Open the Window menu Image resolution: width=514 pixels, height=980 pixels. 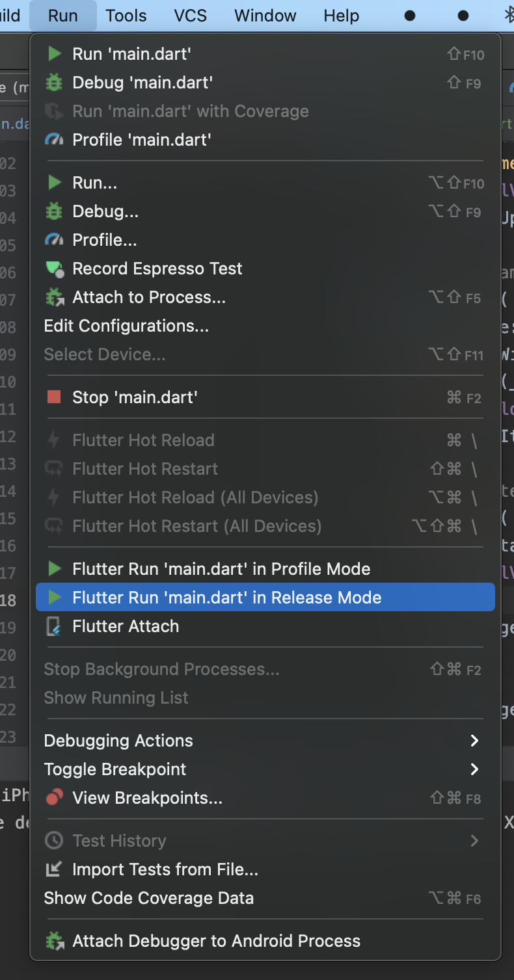[x=265, y=16]
